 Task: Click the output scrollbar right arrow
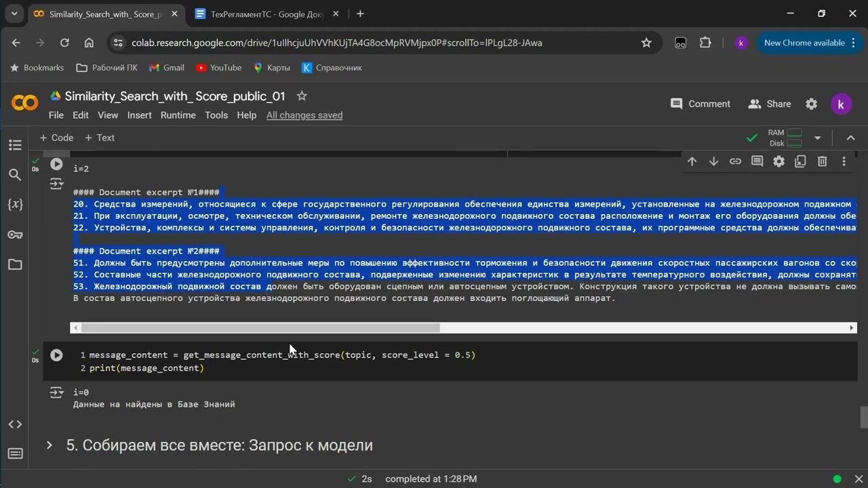point(852,328)
